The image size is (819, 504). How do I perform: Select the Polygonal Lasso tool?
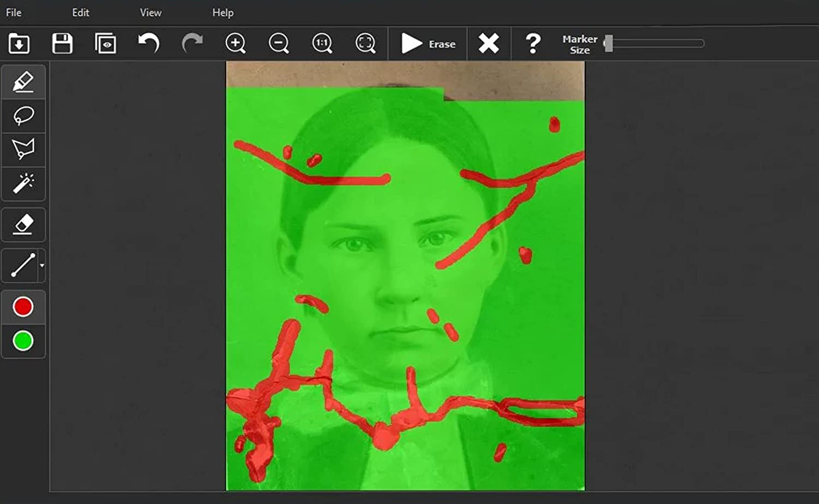23,149
